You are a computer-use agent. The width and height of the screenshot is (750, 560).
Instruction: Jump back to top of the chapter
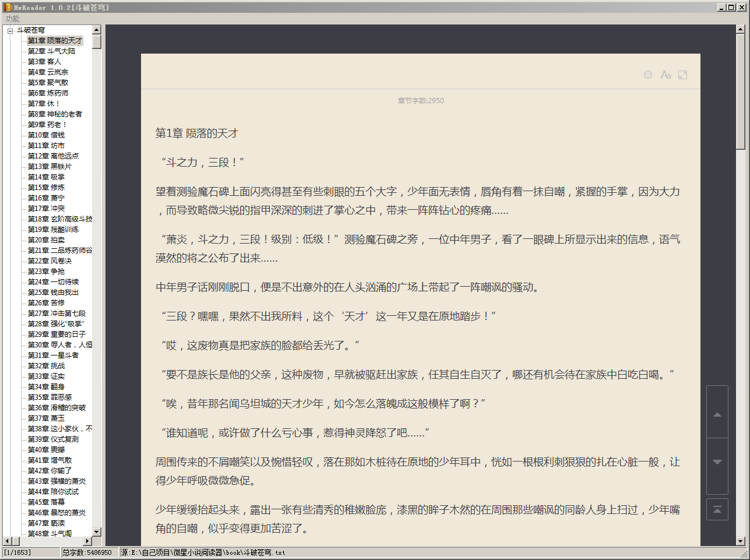pyautogui.click(x=717, y=509)
